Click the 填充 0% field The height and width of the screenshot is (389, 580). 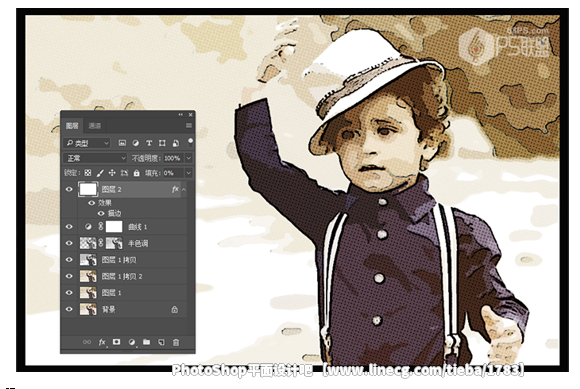click(x=173, y=173)
